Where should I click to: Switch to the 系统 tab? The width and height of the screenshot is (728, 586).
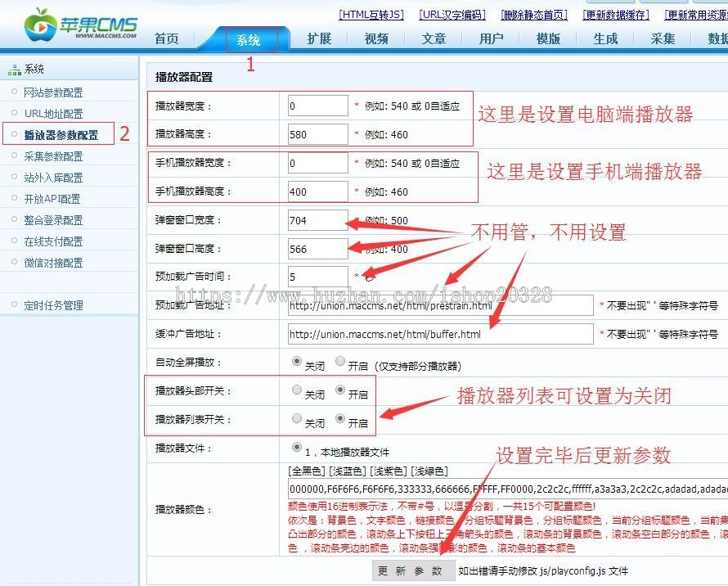click(249, 38)
